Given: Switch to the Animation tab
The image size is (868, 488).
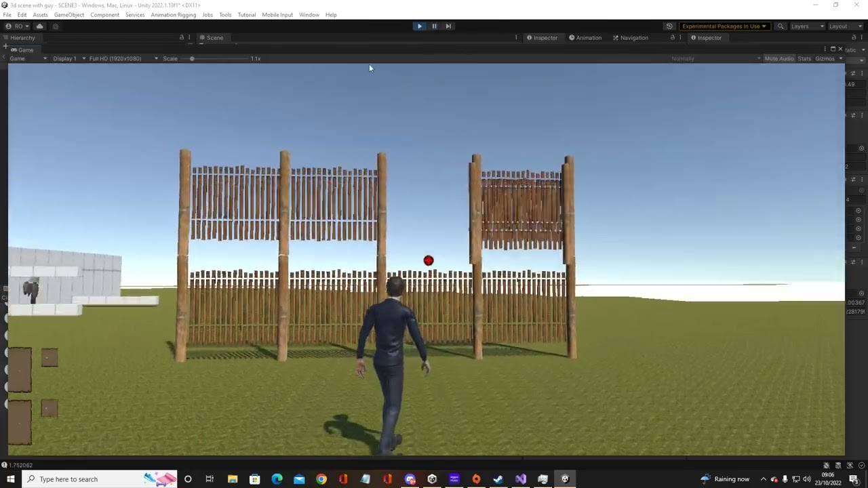Looking at the screenshot, I should click(585, 38).
